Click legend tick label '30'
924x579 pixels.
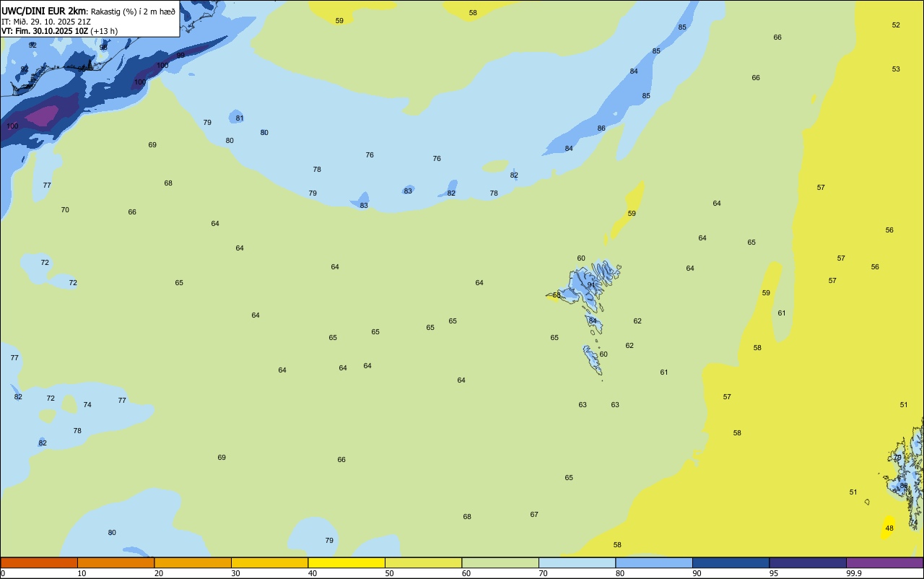click(236, 573)
